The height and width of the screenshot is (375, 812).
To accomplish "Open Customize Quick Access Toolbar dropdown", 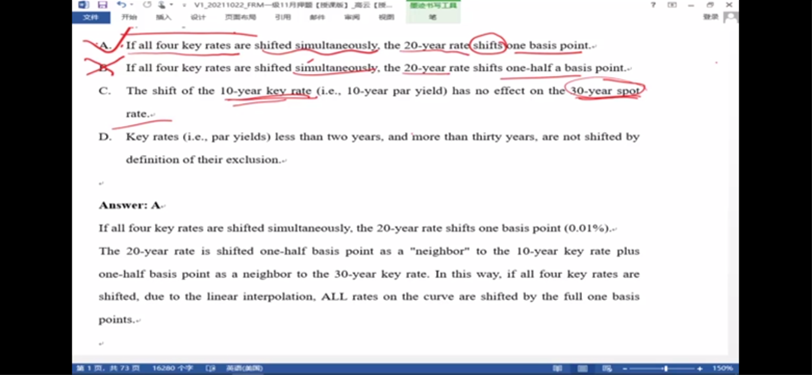I will click(185, 5).
